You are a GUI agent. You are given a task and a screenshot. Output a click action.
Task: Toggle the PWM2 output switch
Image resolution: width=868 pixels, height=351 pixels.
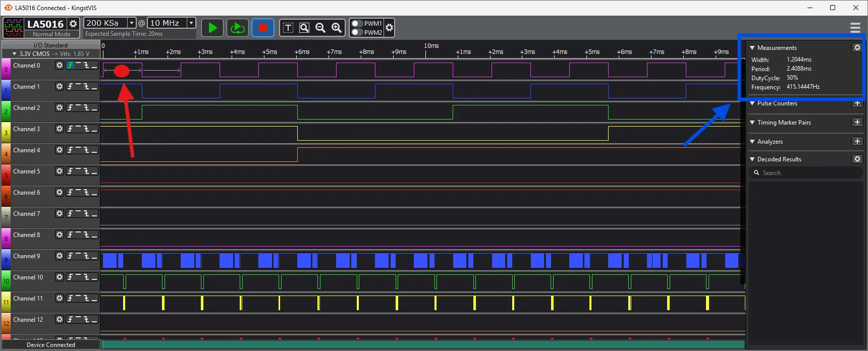[357, 32]
